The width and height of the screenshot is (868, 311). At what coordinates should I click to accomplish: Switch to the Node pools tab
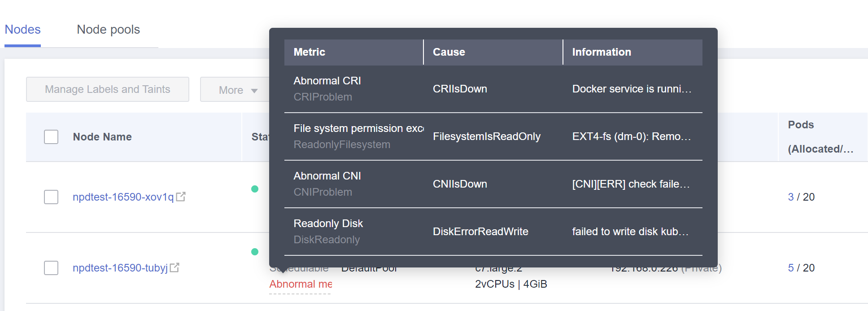click(109, 30)
